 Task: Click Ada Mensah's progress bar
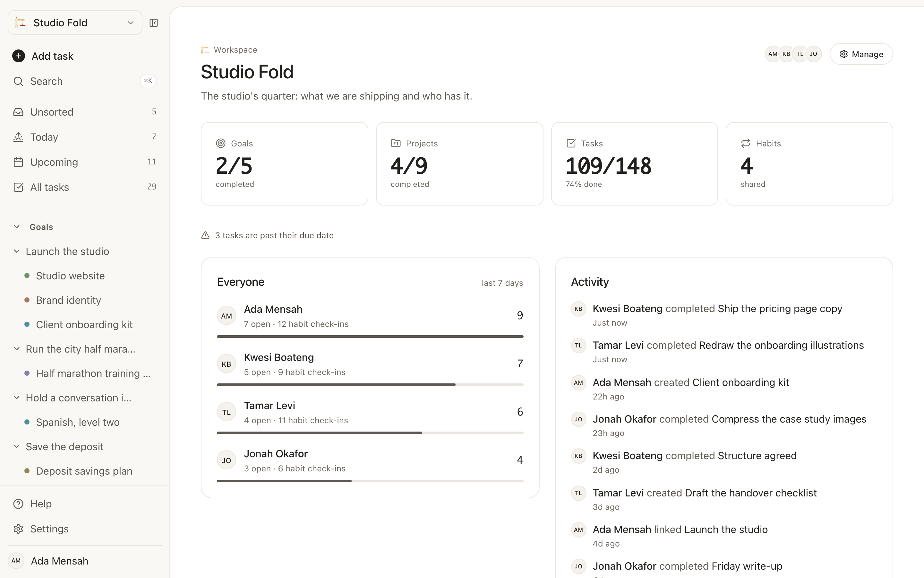click(370, 337)
